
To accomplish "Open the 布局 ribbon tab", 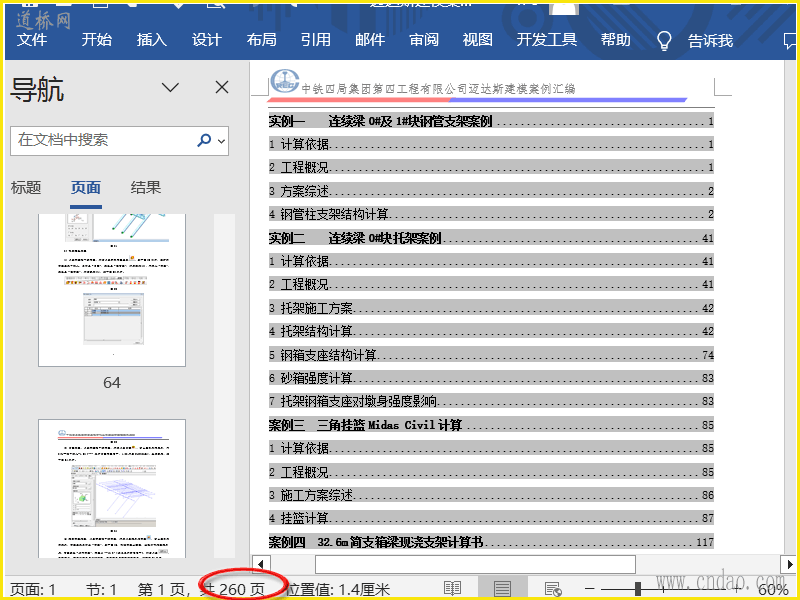I will [261, 40].
